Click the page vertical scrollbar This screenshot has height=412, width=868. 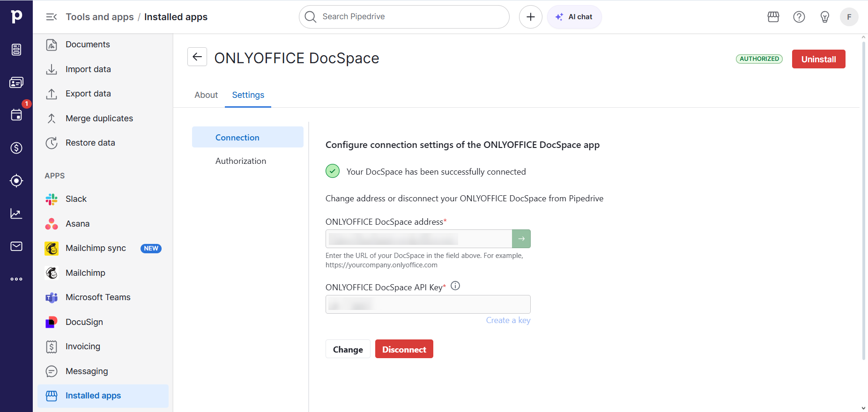pyautogui.click(x=863, y=201)
